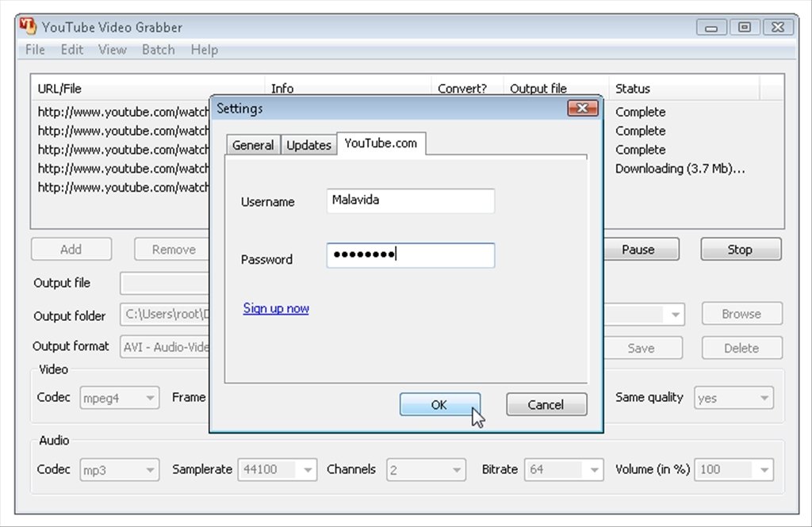Click the Username input field
This screenshot has width=812, height=527.
411,200
